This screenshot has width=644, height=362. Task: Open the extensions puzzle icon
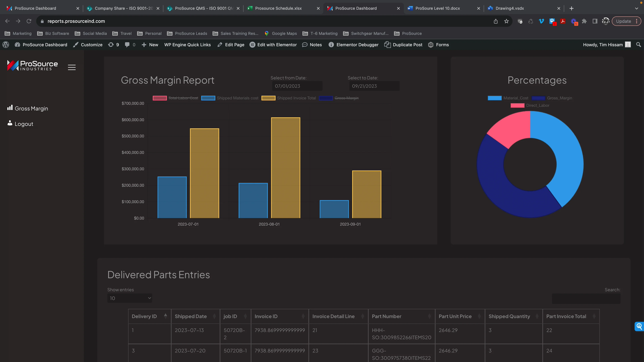coord(584,21)
